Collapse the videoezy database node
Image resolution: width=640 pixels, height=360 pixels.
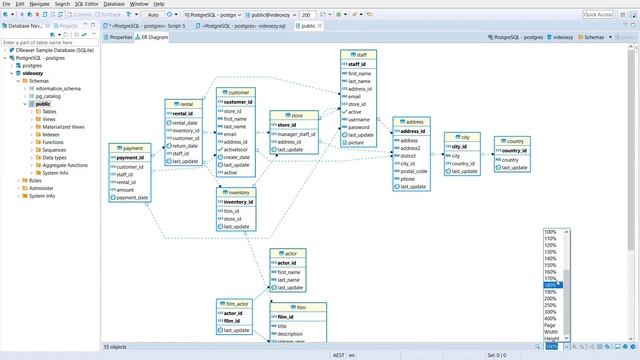tap(12, 73)
